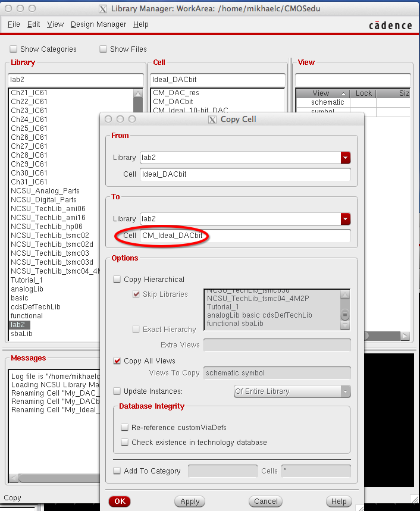Click the Views To Copy field

pos(277,373)
